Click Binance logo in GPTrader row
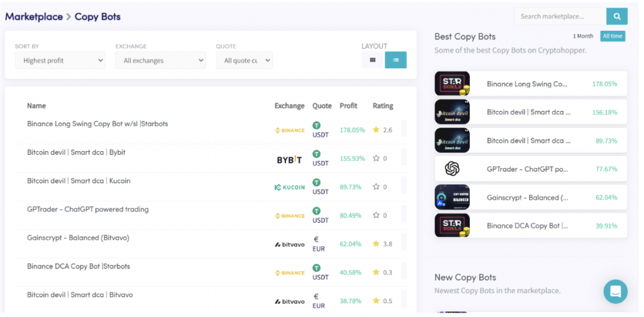The height and width of the screenshot is (317, 644). tap(289, 216)
